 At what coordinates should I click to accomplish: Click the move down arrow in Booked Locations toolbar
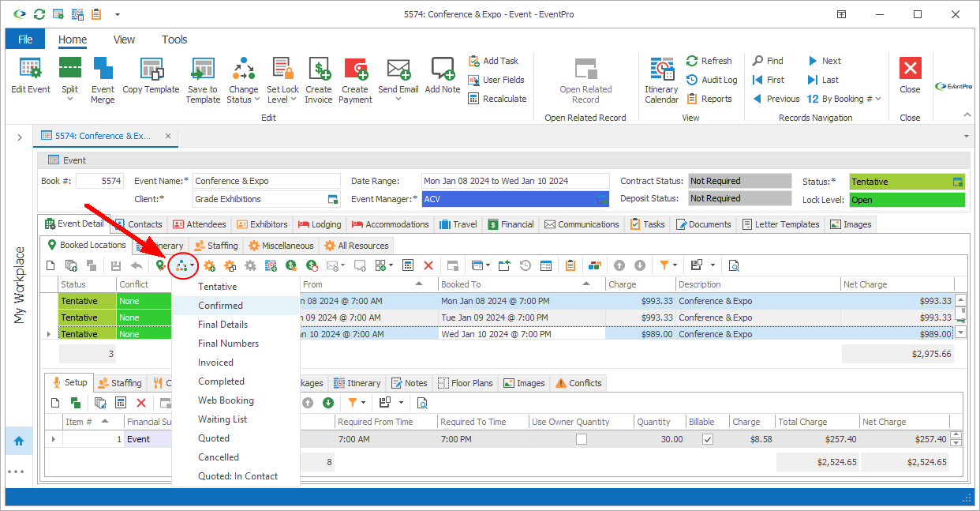coord(640,265)
